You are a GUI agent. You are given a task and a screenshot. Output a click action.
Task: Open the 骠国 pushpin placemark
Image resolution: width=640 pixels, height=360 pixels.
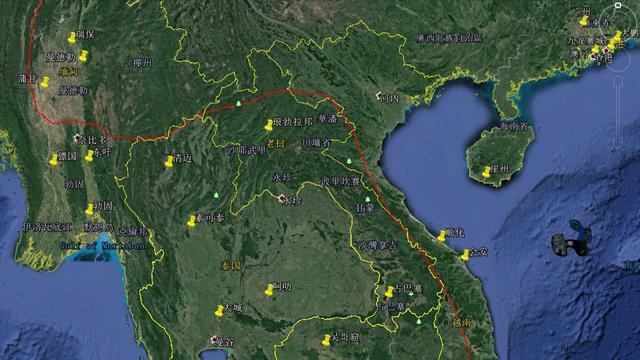pyautogui.click(x=53, y=160)
